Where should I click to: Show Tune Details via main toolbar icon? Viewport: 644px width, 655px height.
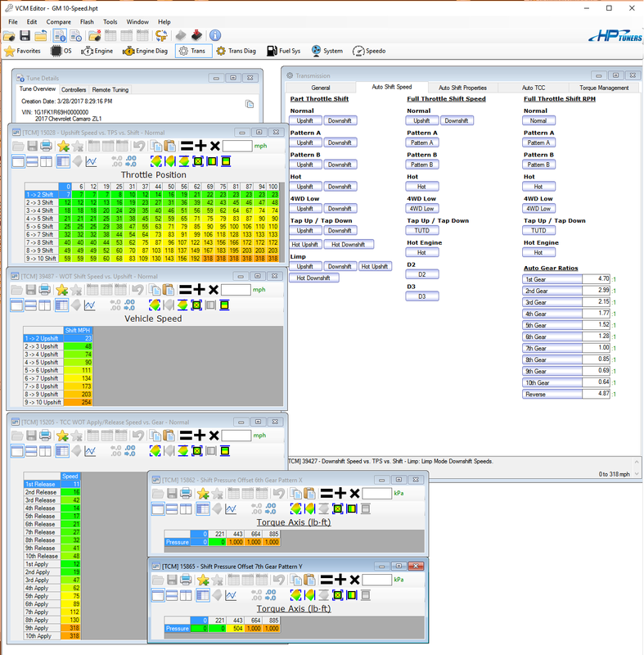coord(60,36)
